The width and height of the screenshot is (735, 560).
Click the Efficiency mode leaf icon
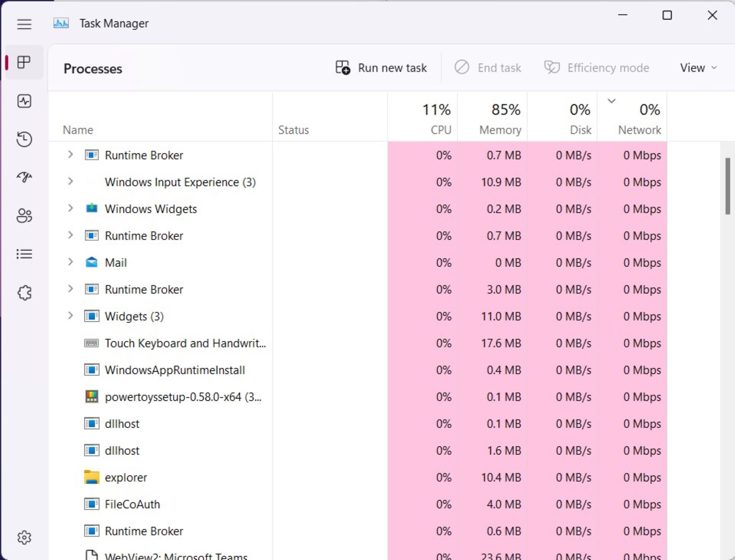point(552,67)
